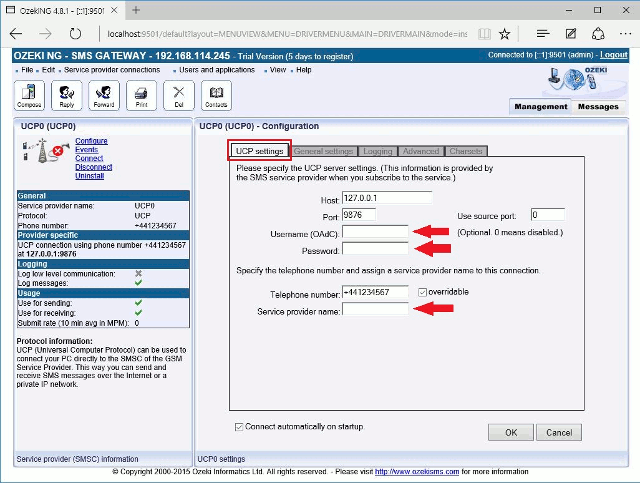Click the Username (OAdC) input field
Screen dimensions: 640x483
pos(375,232)
